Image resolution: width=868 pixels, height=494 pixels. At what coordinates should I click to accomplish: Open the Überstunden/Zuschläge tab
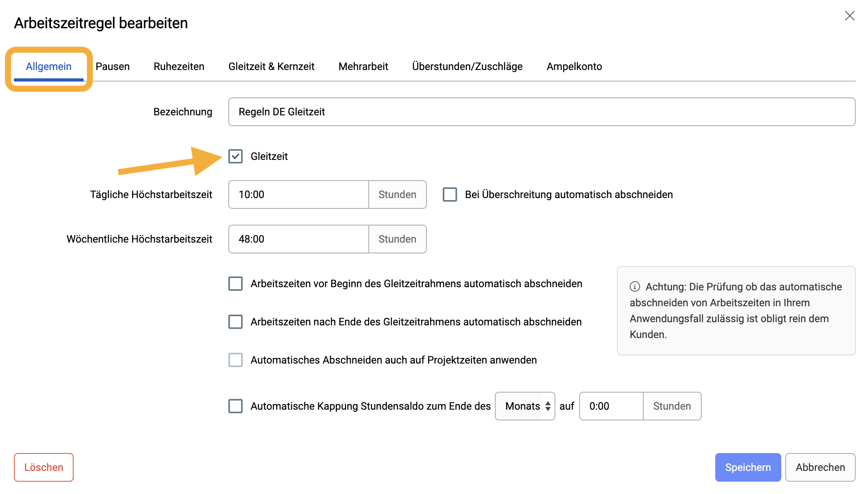[467, 66]
